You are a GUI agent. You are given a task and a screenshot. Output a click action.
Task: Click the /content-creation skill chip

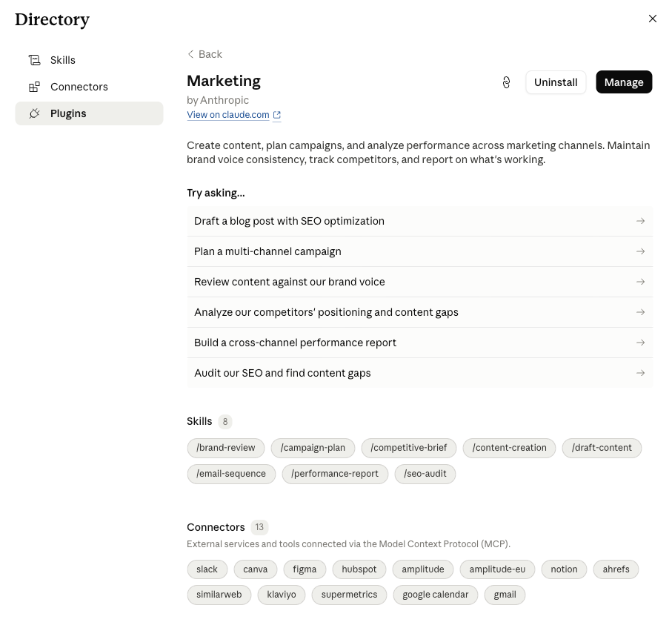(509, 448)
